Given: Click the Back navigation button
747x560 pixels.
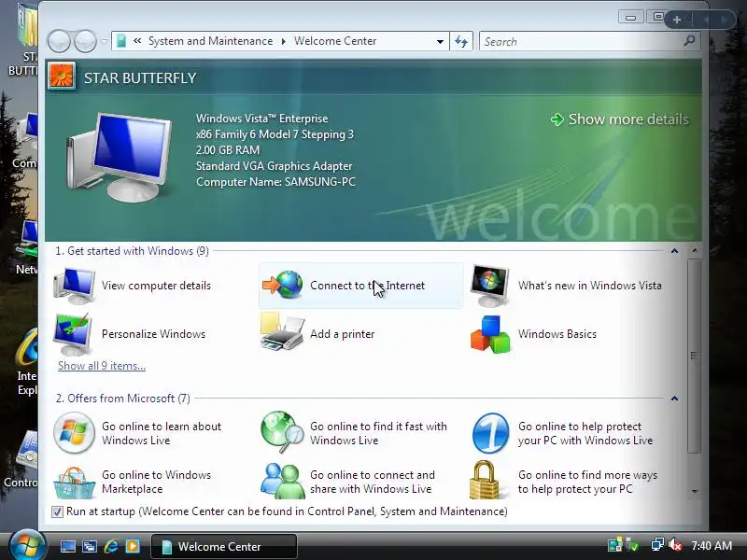Looking at the screenshot, I should pyautogui.click(x=60, y=41).
